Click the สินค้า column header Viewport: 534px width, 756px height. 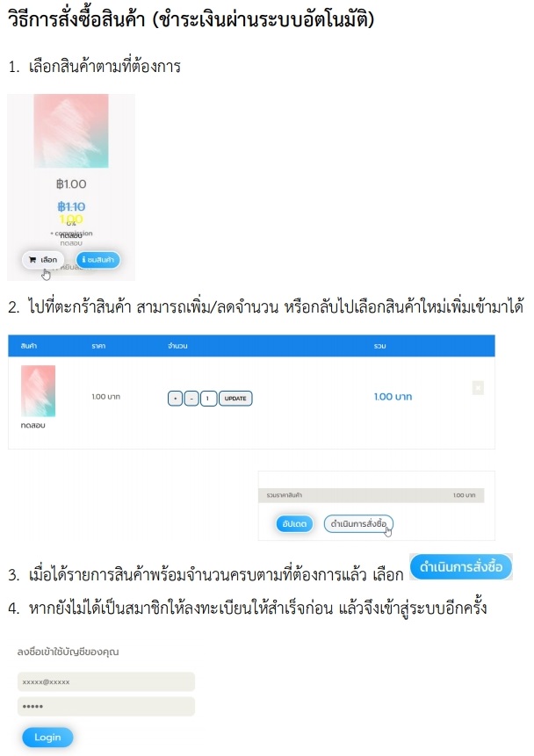[x=29, y=346]
